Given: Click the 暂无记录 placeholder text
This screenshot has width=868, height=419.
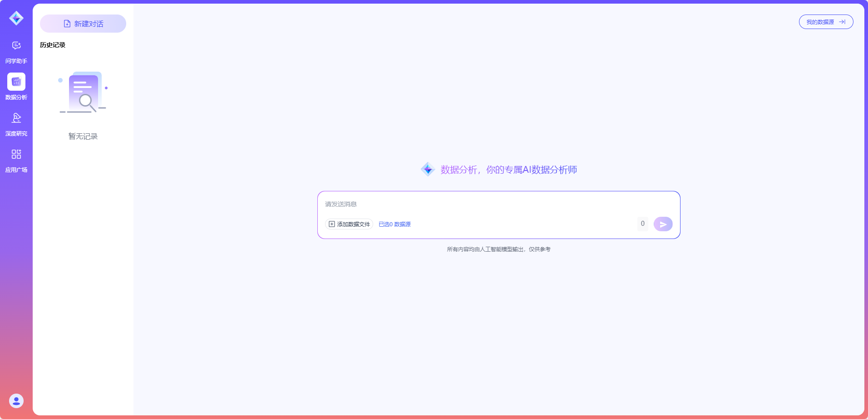Looking at the screenshot, I should coord(83,136).
